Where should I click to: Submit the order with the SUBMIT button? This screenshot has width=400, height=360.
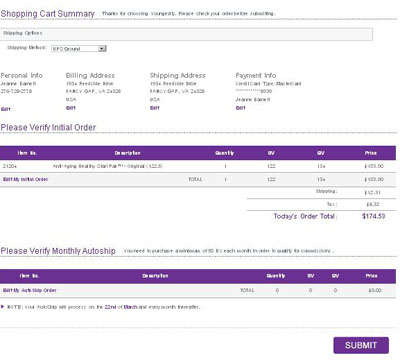pos(361,345)
